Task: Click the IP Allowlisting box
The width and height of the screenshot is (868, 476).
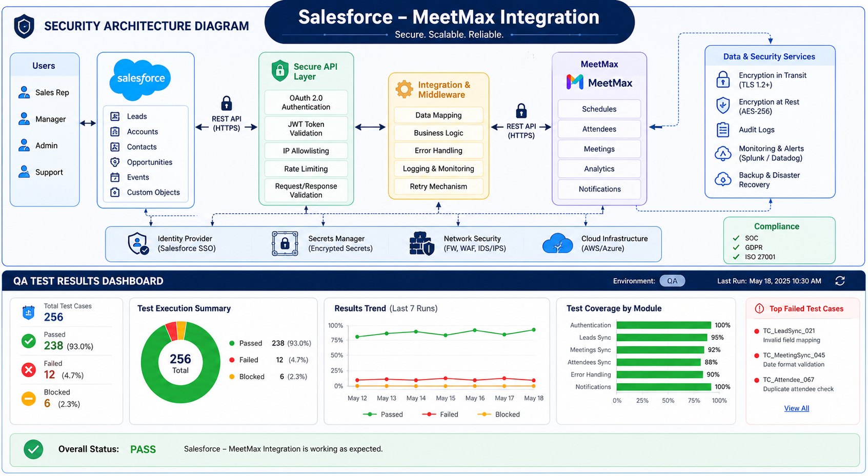Action: click(306, 151)
